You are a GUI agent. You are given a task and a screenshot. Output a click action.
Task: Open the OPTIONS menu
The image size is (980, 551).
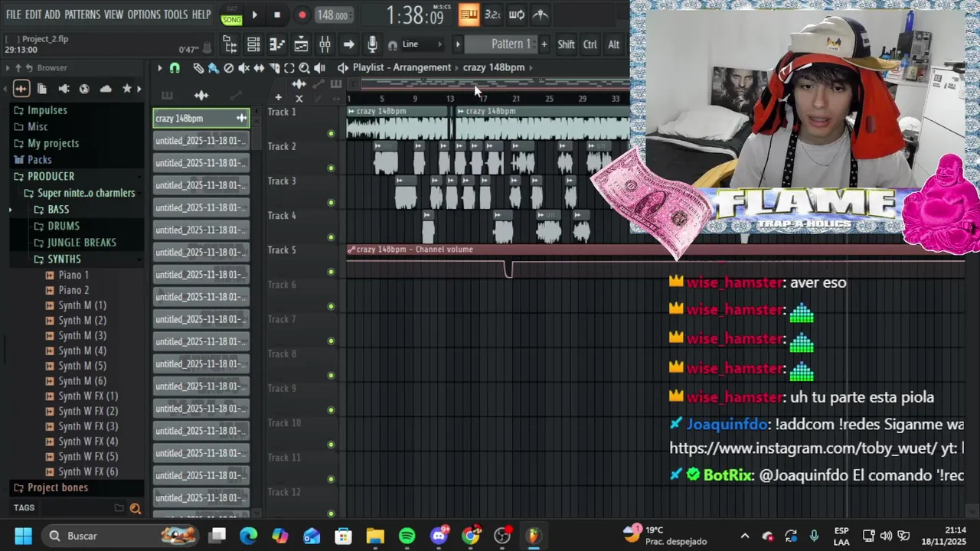pyautogui.click(x=144, y=15)
